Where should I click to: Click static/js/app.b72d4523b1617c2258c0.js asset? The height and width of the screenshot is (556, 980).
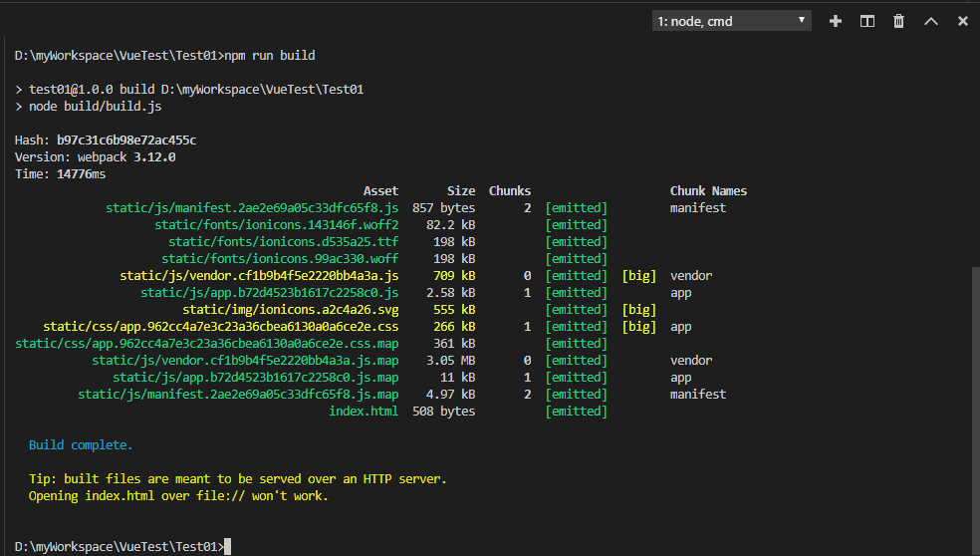(x=269, y=292)
